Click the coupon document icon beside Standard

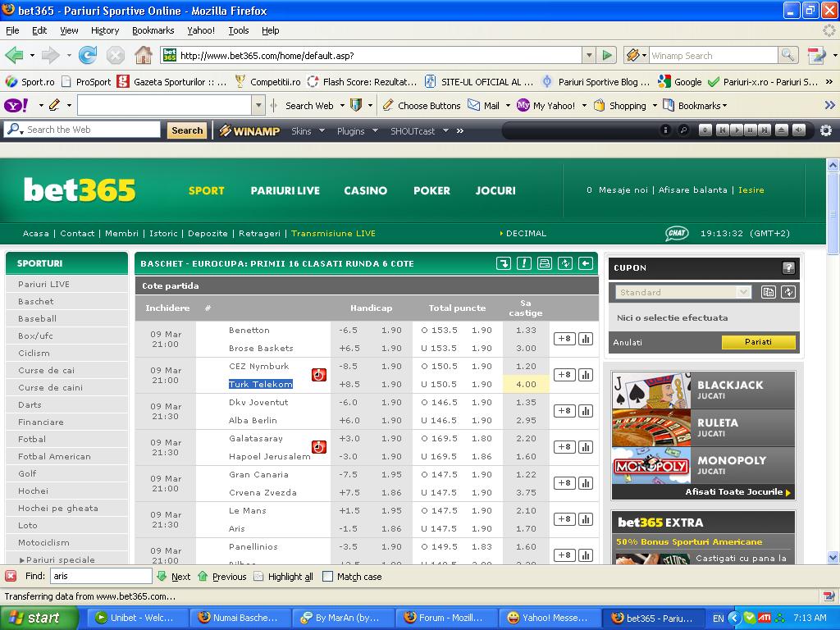[x=768, y=292]
